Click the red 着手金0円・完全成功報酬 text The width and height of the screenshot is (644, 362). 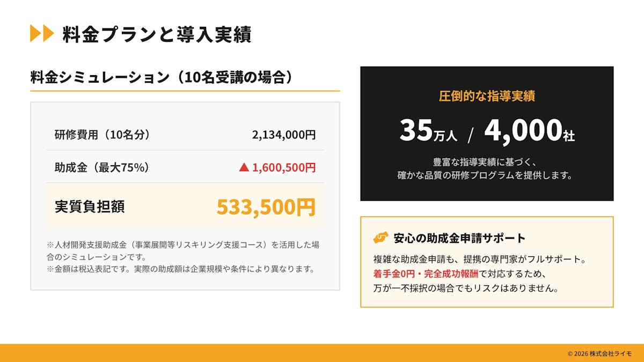[426, 274]
